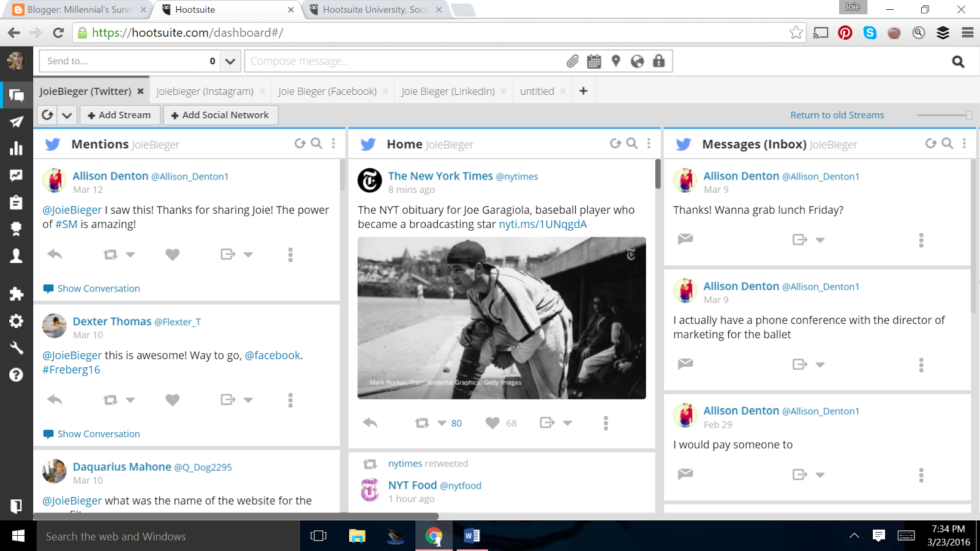The height and width of the screenshot is (551, 980).
Task: Bookmark this page with star icon
Action: pyautogui.click(x=796, y=32)
